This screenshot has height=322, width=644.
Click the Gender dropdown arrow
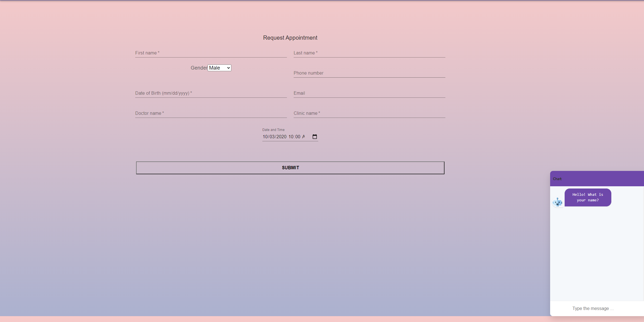pos(228,68)
